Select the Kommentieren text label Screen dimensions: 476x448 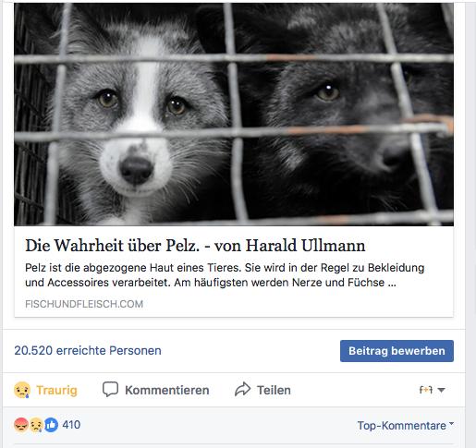167,390
